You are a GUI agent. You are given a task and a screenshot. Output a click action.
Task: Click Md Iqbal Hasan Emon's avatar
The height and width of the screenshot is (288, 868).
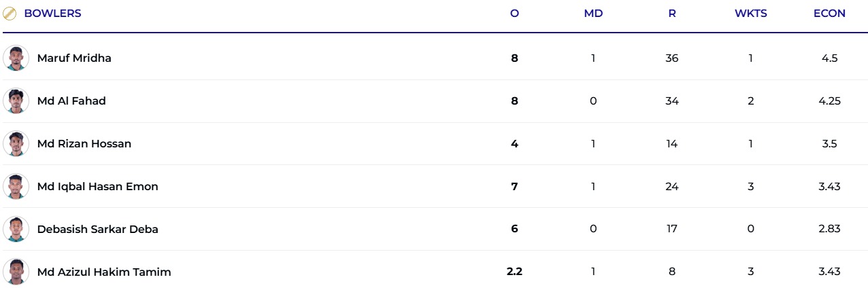tap(16, 187)
